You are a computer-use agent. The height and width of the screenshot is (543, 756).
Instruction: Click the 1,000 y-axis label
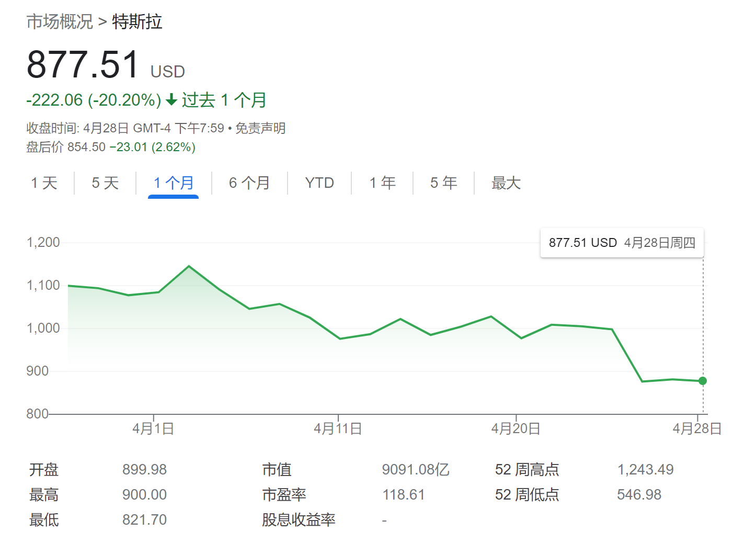click(43, 328)
